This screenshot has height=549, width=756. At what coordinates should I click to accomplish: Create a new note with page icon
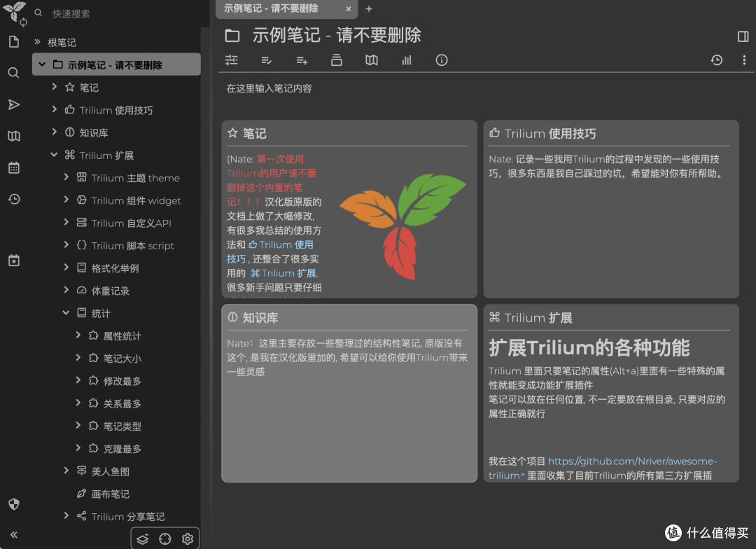[x=14, y=42]
